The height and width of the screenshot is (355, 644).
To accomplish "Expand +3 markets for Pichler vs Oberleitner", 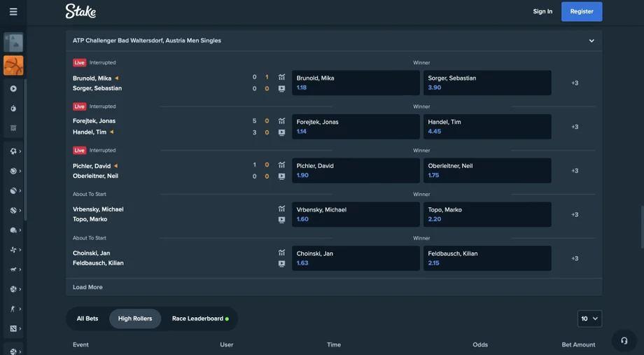I will (575, 171).
